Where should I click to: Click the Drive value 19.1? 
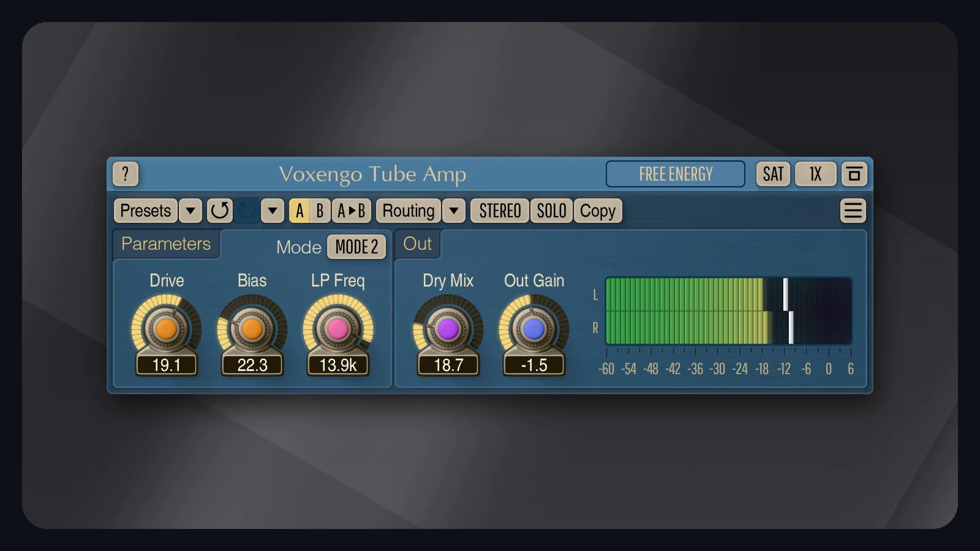pos(166,365)
